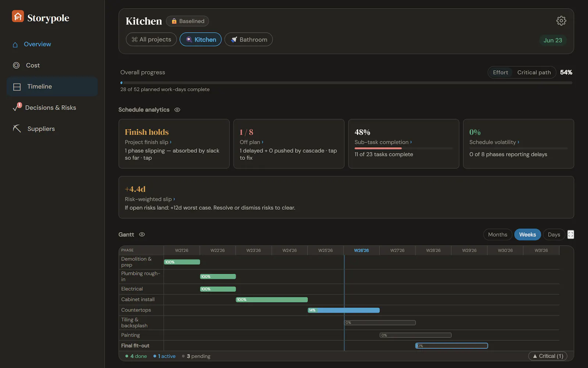This screenshot has width=588, height=368.
Task: Expand Sub-task completion details
Action: click(x=383, y=142)
